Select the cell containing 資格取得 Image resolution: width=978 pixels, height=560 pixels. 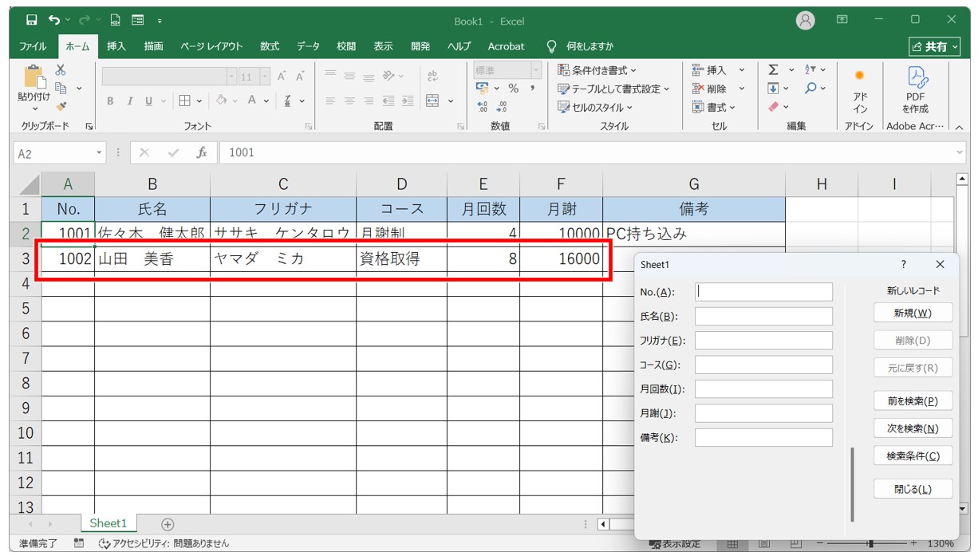point(401,258)
